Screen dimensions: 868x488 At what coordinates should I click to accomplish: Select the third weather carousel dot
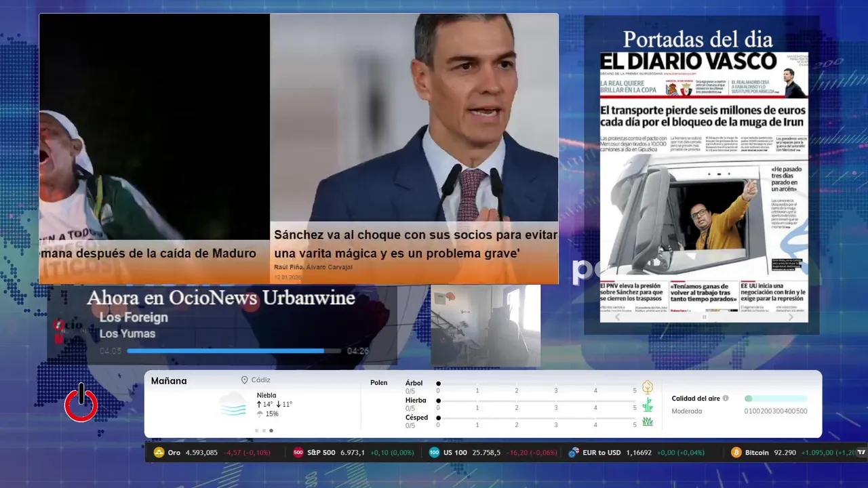coord(271,430)
